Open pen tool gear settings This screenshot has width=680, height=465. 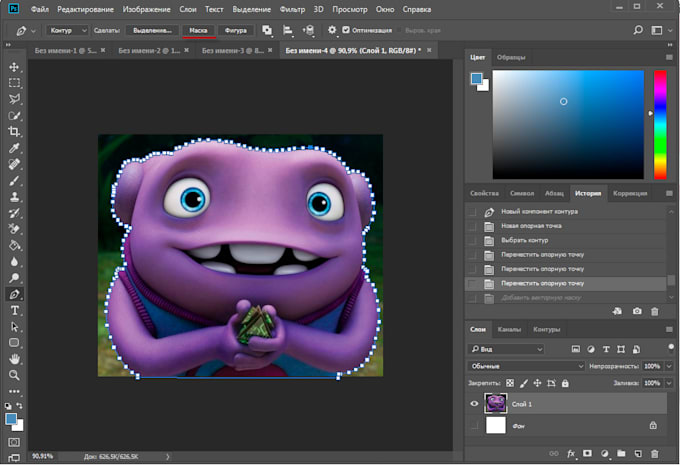pos(332,30)
